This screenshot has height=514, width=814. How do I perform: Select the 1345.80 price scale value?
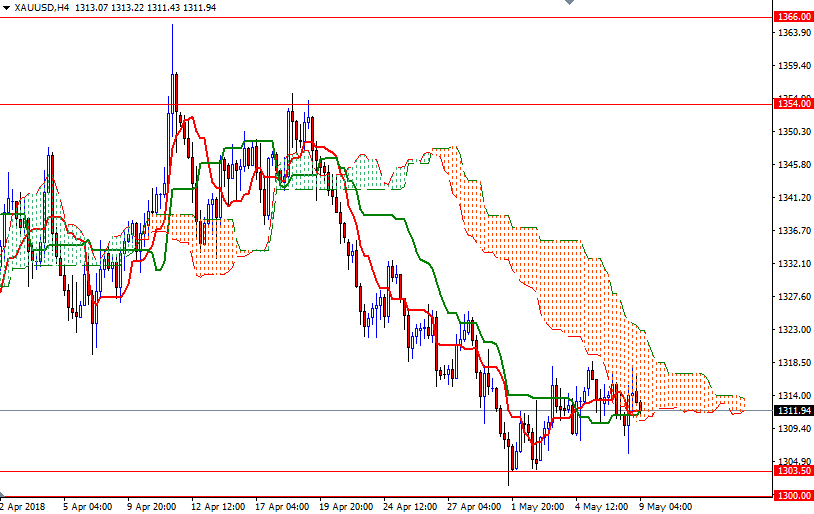point(794,165)
